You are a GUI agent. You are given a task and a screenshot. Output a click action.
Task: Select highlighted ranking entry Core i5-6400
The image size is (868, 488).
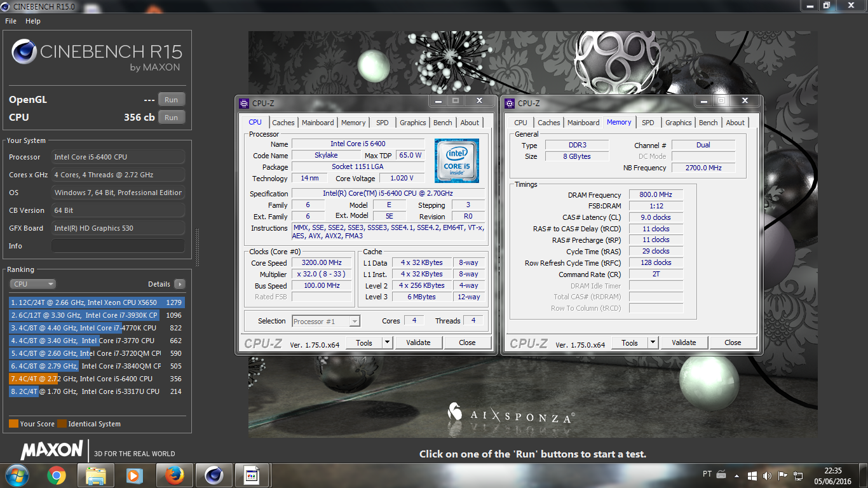tap(97, 379)
